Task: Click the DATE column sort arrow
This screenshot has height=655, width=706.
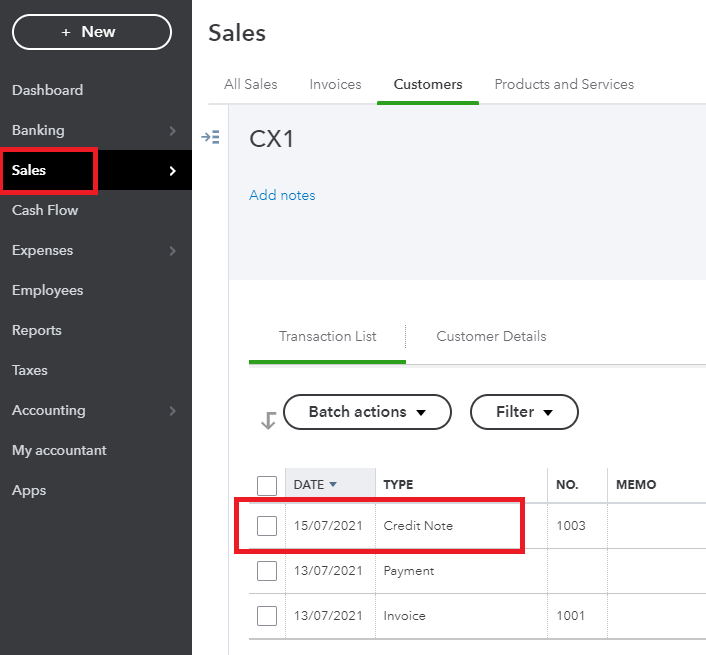Action: pyautogui.click(x=333, y=484)
